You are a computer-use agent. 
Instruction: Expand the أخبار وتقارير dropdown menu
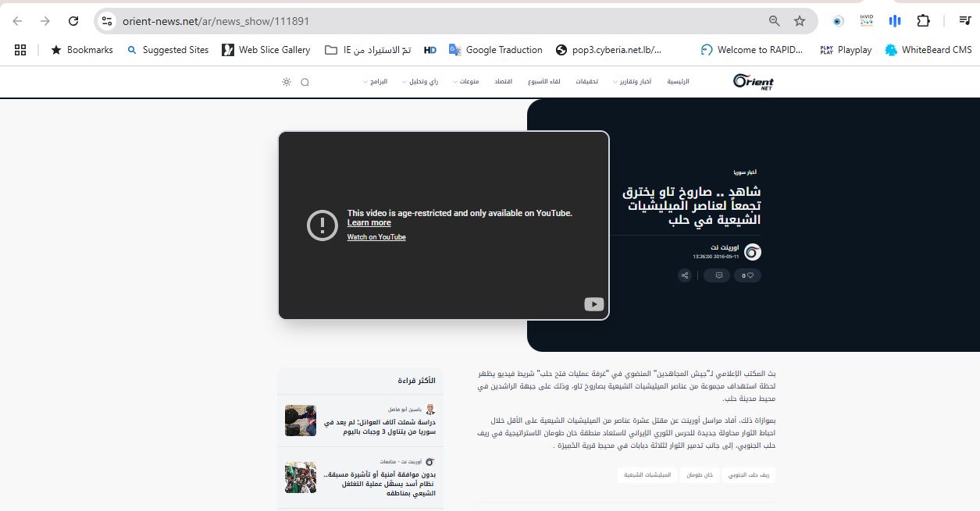pos(633,82)
